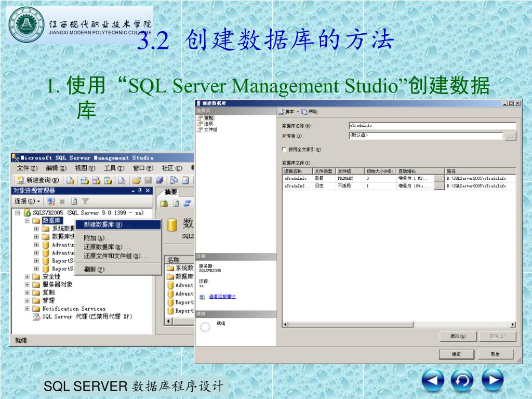Click the previous slide blue arrow button

[x=433, y=380]
